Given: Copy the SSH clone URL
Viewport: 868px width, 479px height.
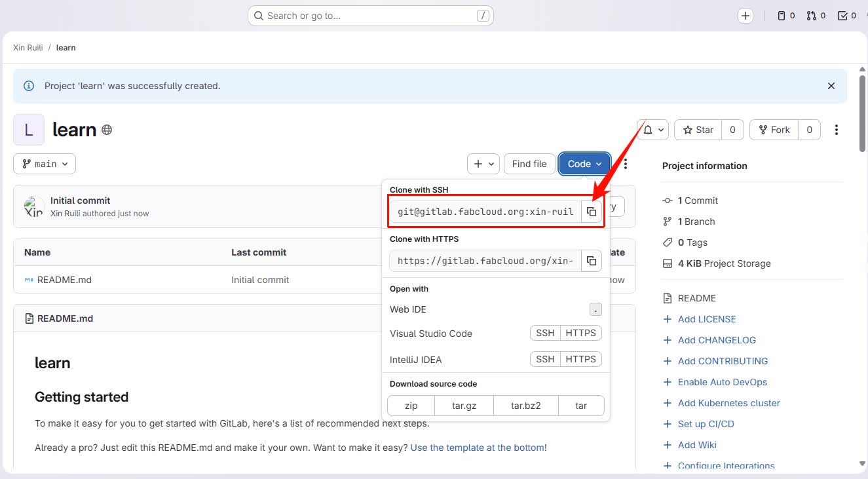Looking at the screenshot, I should tap(592, 212).
